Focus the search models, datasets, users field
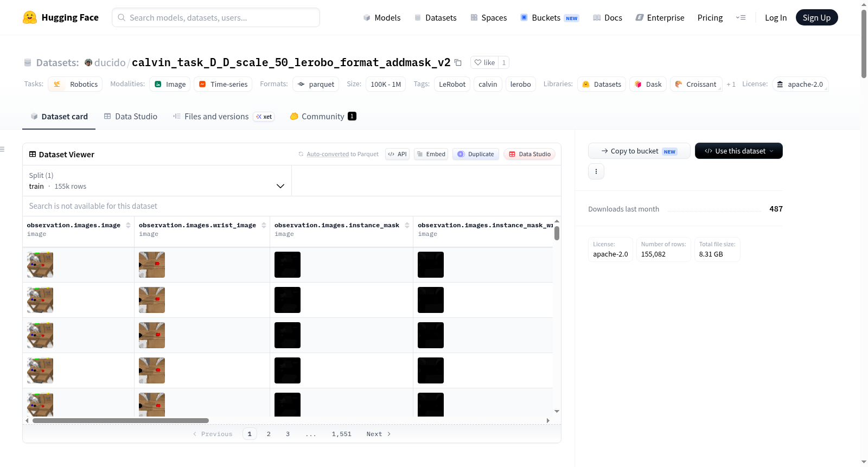 216,17
